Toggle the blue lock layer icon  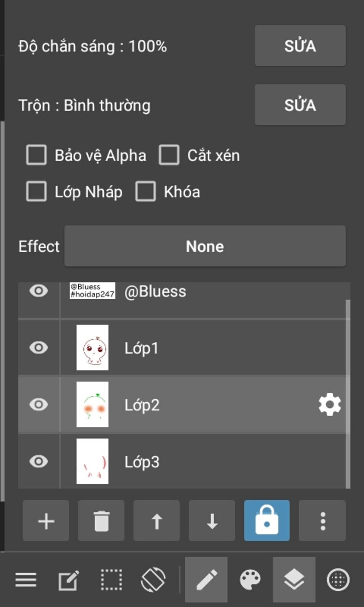tap(267, 521)
